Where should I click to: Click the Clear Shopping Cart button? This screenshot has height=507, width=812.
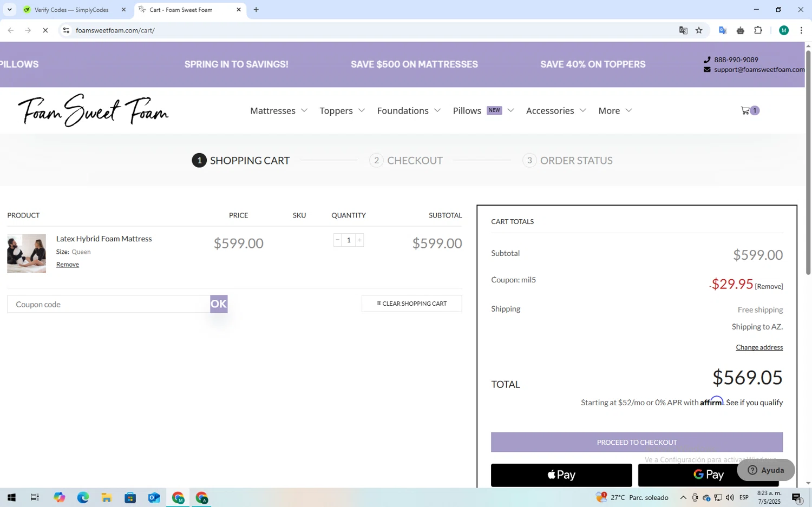412,304
